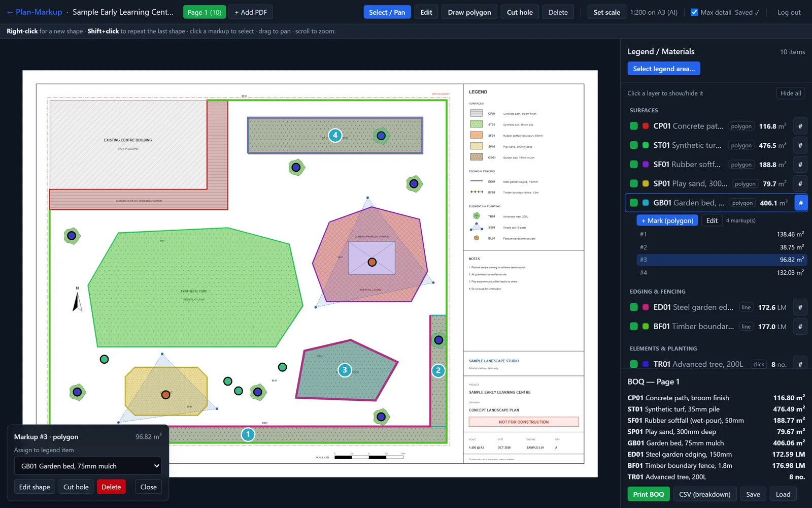Viewport: 812px width, 508px height.
Task: Click the Set scale button
Action: click(x=607, y=12)
